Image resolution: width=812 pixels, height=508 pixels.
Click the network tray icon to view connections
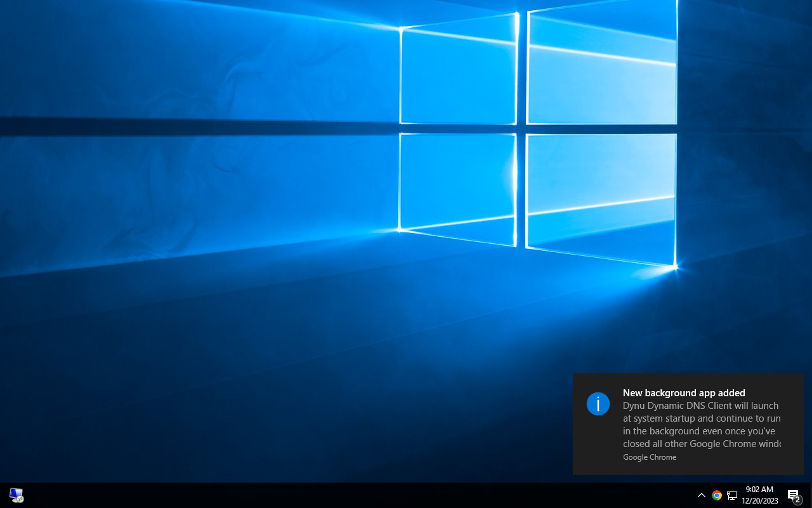click(732, 495)
